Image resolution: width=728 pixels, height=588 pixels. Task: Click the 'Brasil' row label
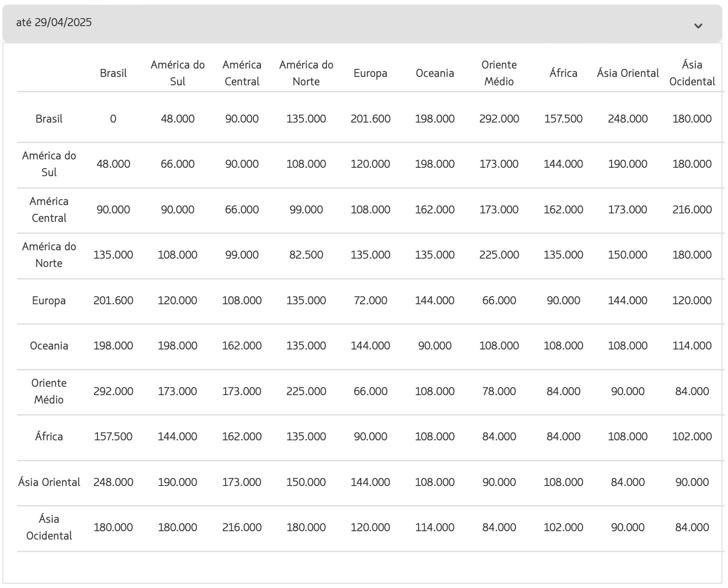pyautogui.click(x=49, y=119)
